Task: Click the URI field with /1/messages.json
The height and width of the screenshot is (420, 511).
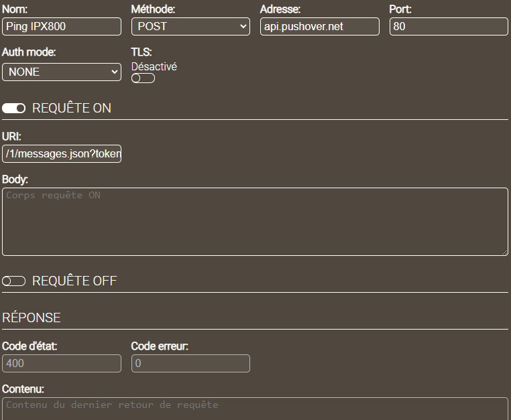Action: (x=62, y=154)
